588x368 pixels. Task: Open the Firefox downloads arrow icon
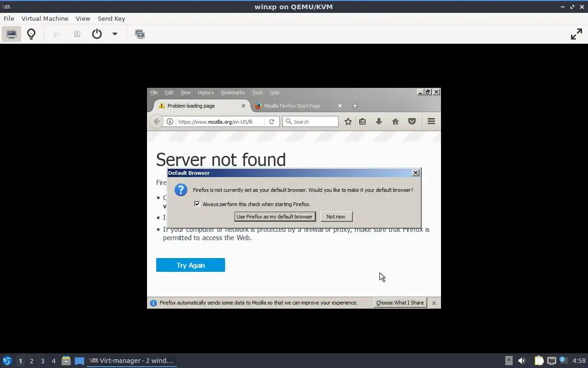(x=379, y=121)
